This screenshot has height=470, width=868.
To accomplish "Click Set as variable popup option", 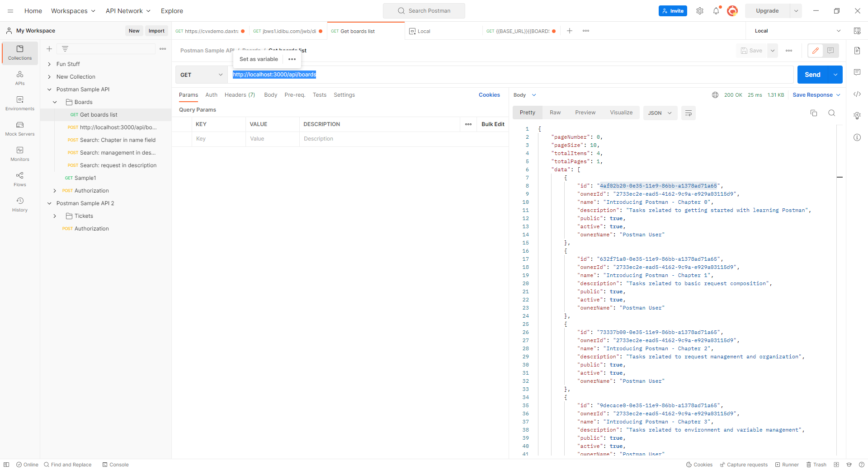I will pos(259,59).
